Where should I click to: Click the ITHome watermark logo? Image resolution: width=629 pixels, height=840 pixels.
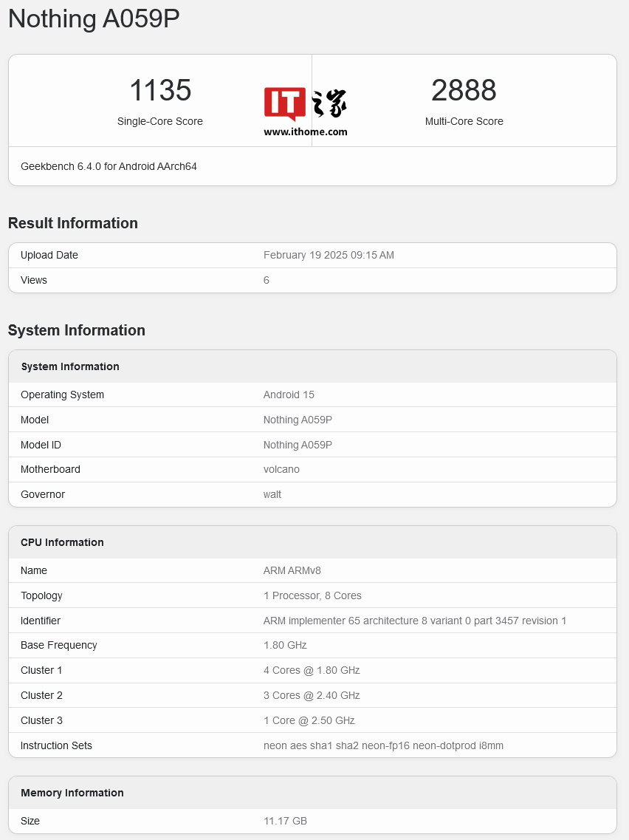[x=305, y=104]
